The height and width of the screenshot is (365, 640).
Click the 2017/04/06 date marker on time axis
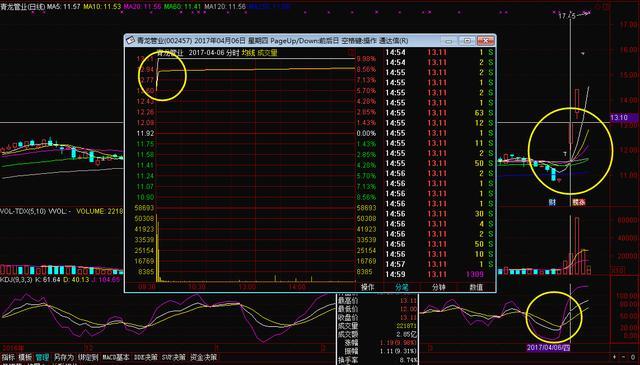click(x=548, y=347)
